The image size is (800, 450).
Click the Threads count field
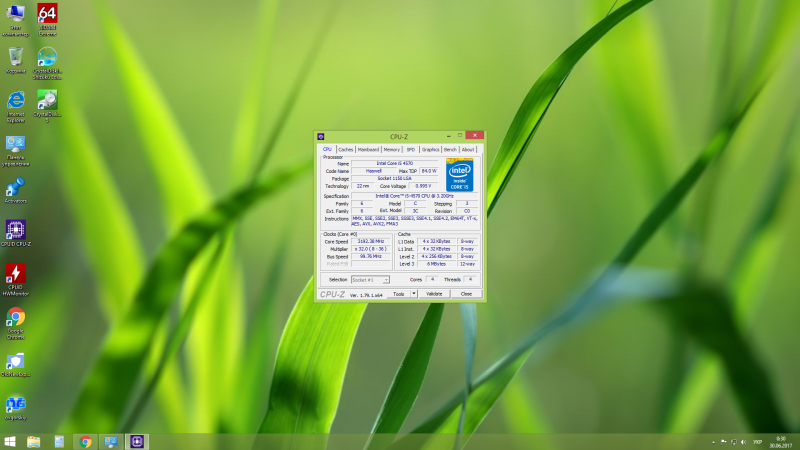point(470,280)
